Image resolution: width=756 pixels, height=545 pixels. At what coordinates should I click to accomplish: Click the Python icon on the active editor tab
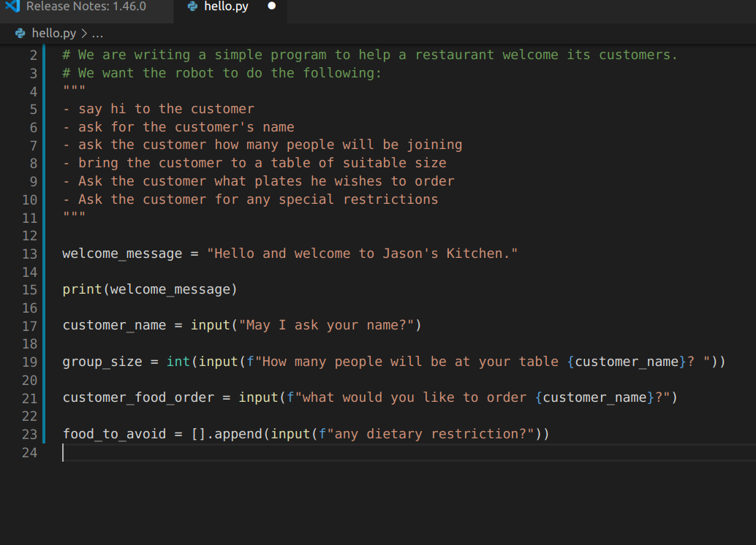tap(192, 6)
